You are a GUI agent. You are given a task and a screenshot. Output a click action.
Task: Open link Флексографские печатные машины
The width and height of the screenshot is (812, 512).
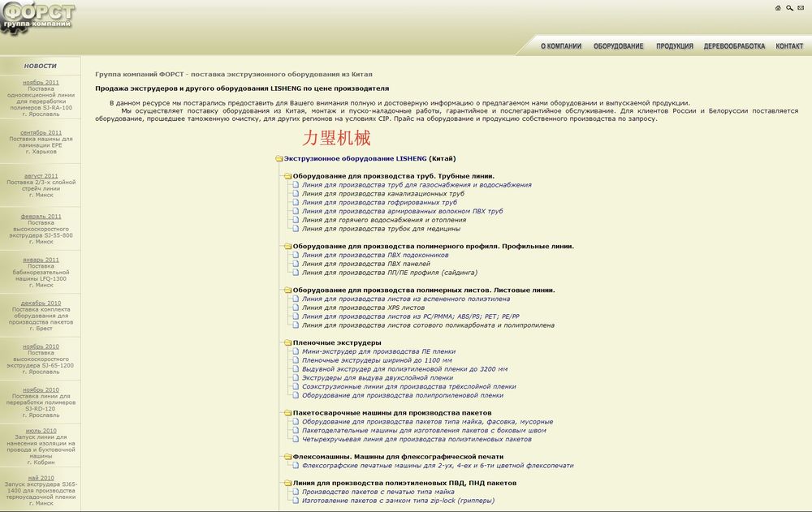(x=438, y=466)
